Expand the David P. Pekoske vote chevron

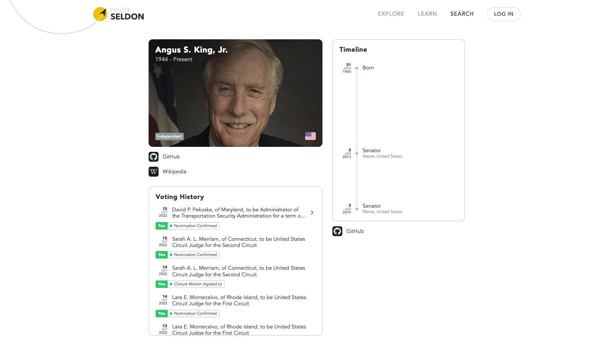point(312,213)
